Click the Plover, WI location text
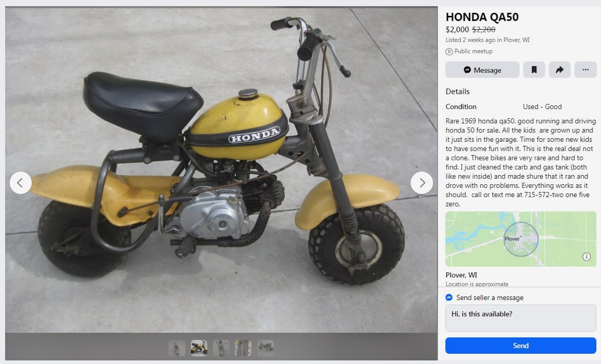Screen dimensions: 601x364 pos(461,275)
